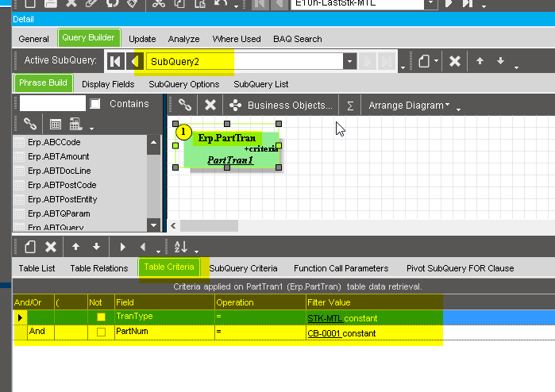555x392 pixels.
Task: Go to previous subquery with the yellow back arrow
Action: pyautogui.click(x=135, y=62)
